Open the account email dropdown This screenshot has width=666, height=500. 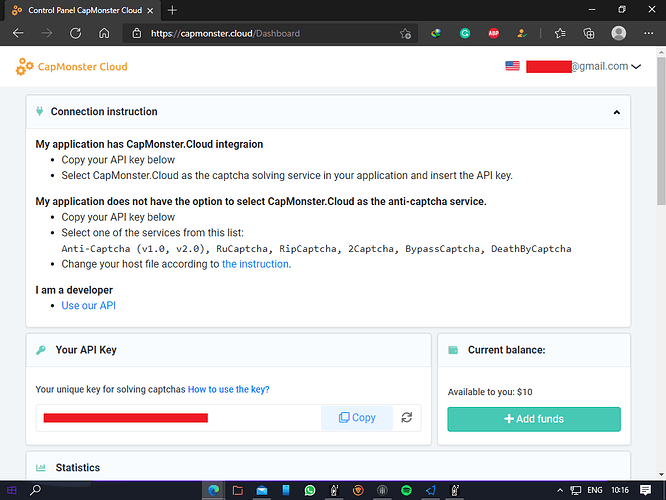point(583,66)
